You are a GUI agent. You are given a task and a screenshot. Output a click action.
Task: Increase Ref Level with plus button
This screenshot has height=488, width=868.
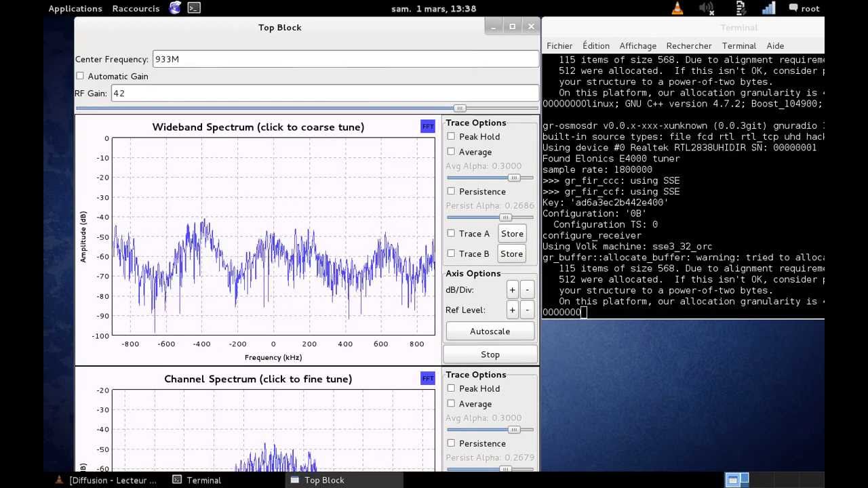tap(512, 310)
